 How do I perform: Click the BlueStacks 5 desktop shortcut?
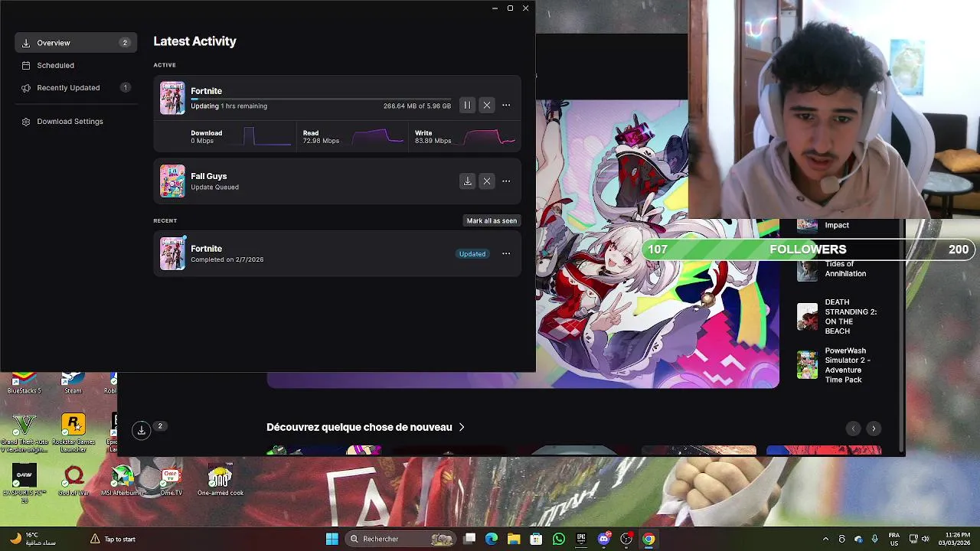pos(24,383)
